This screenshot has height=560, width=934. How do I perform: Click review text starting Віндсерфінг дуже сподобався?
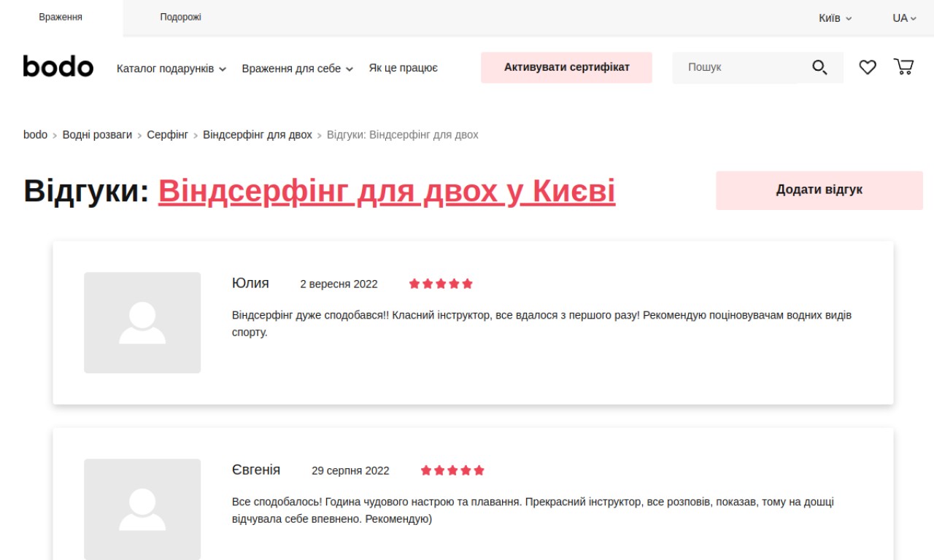pyautogui.click(x=541, y=324)
